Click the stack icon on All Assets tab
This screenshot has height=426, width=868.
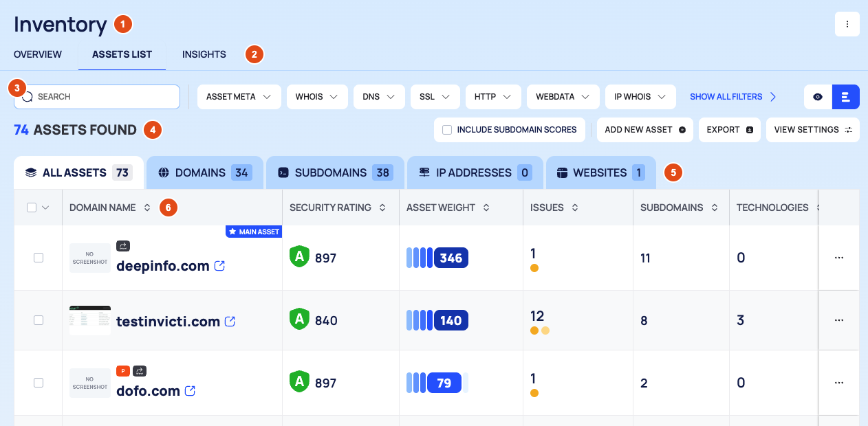(x=30, y=172)
